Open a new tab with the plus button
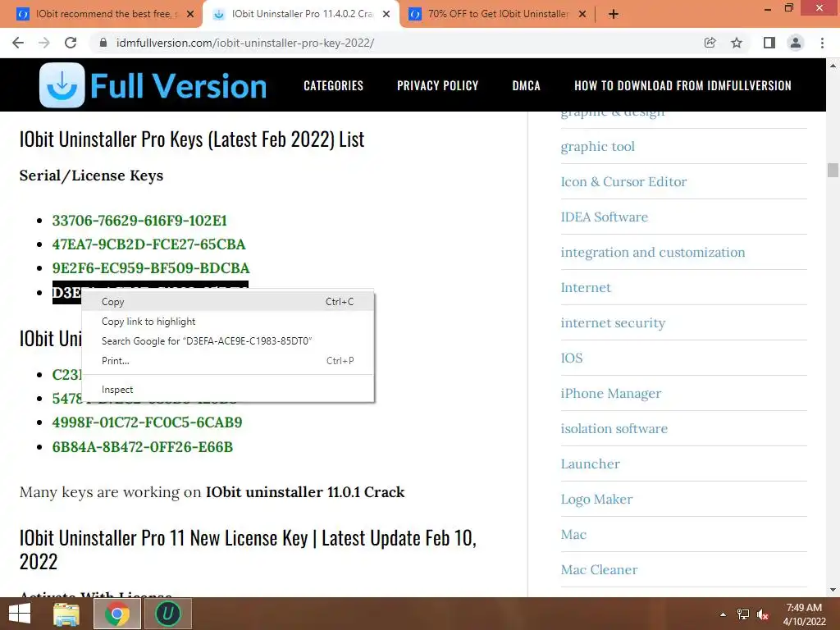 point(614,14)
